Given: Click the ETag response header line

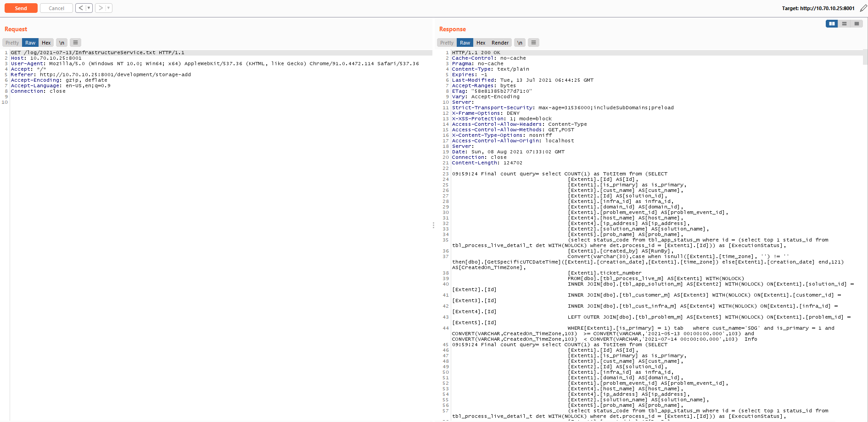Looking at the screenshot, I should coord(492,91).
